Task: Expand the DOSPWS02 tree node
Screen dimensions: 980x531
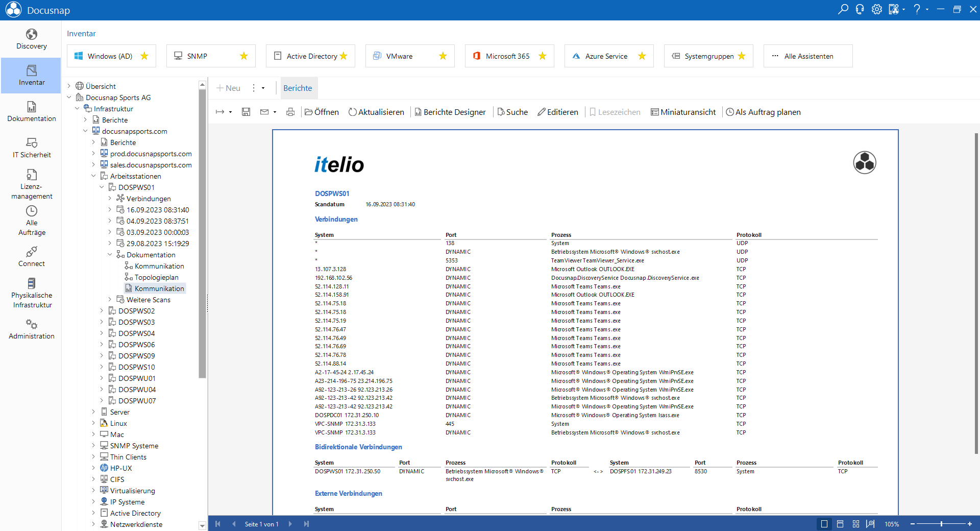Action: pos(102,311)
